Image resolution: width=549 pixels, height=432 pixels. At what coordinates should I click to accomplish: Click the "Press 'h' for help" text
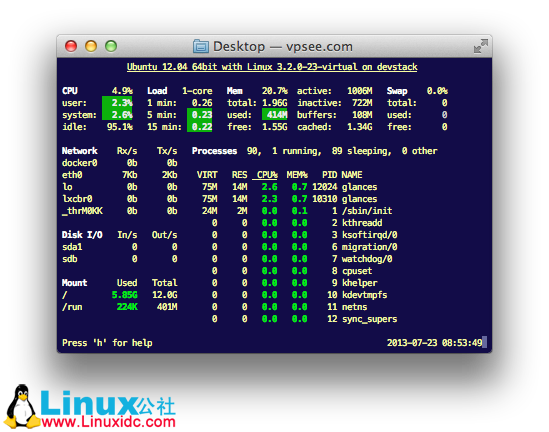point(107,343)
